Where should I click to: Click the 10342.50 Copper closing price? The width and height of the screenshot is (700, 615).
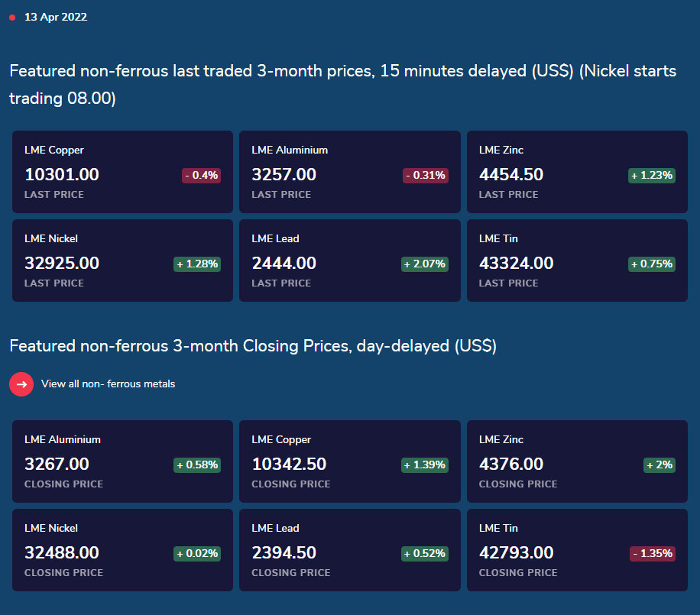(290, 464)
